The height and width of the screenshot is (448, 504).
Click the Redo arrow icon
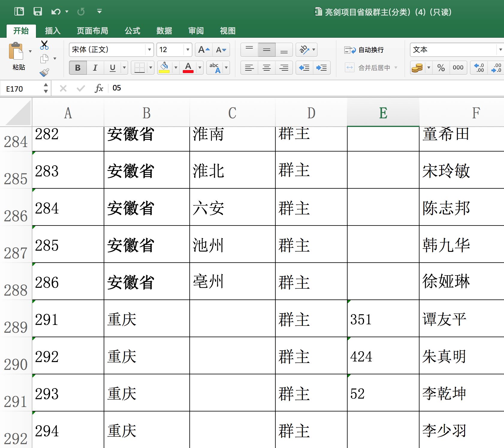81,12
